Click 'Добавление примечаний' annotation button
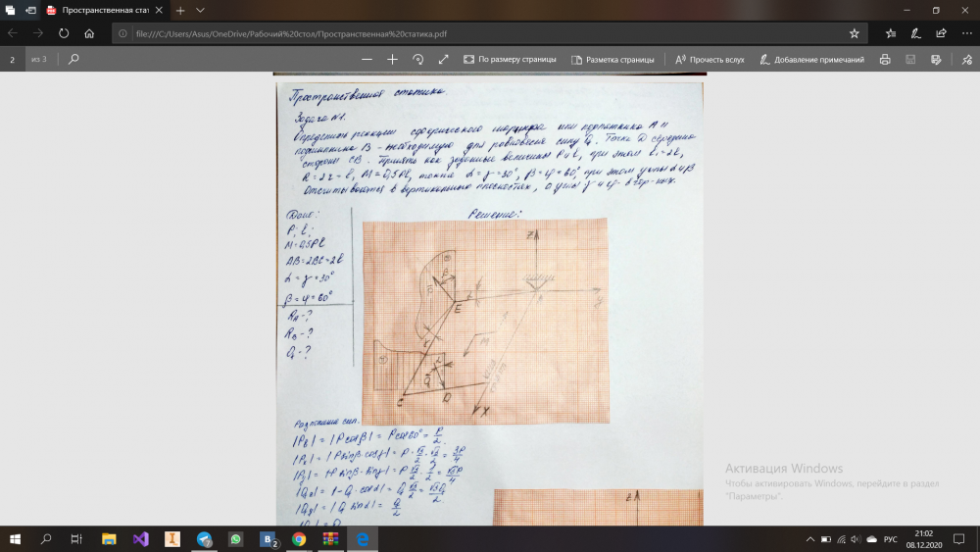 coord(809,59)
